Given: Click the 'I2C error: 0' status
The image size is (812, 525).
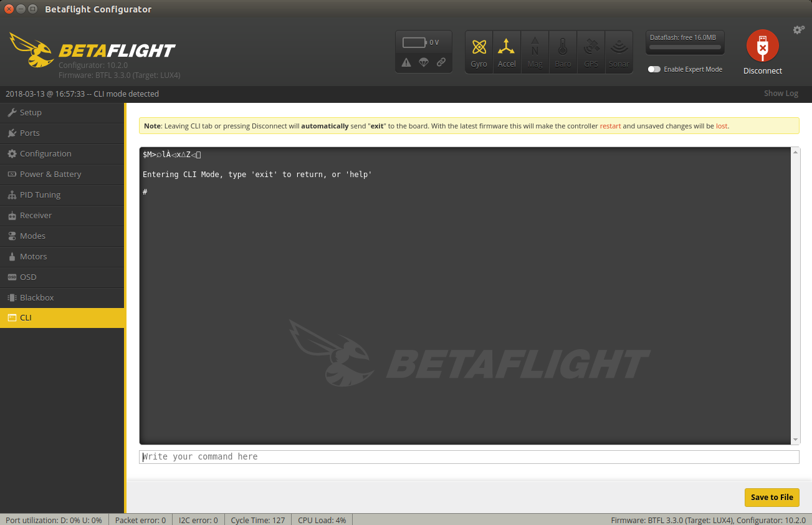Looking at the screenshot, I should pyautogui.click(x=198, y=520).
